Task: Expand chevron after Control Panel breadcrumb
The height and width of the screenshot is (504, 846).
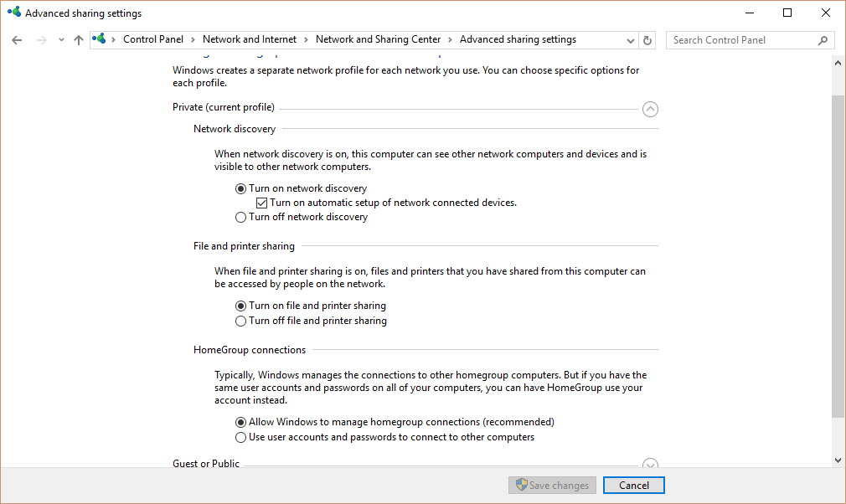Action: tap(193, 40)
